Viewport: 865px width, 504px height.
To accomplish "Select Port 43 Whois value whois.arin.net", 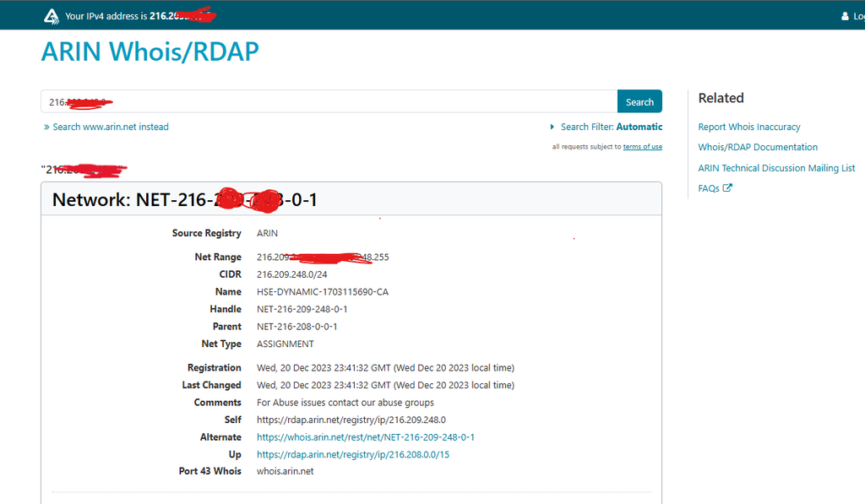I will tap(285, 471).
